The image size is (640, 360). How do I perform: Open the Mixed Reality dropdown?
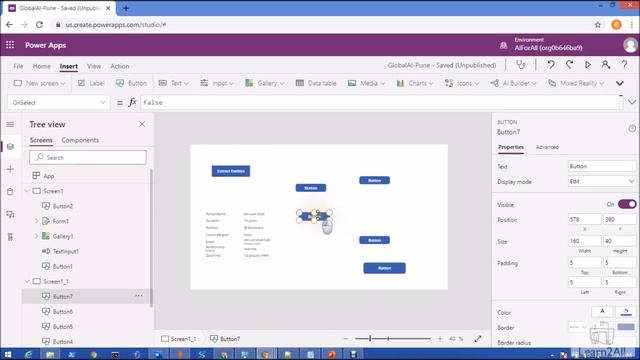576,83
